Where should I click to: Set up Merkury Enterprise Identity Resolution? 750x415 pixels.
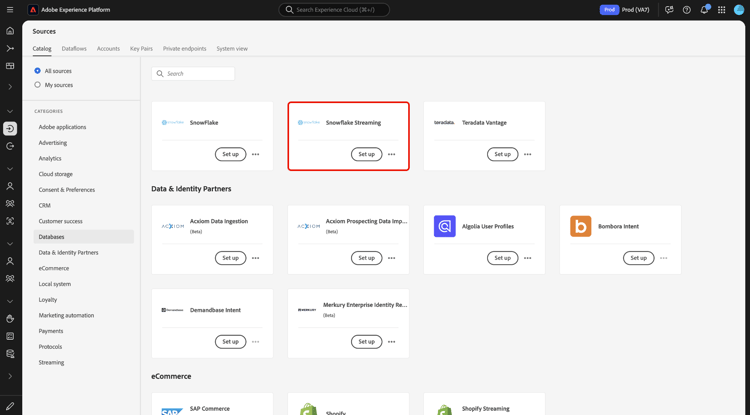tap(366, 342)
